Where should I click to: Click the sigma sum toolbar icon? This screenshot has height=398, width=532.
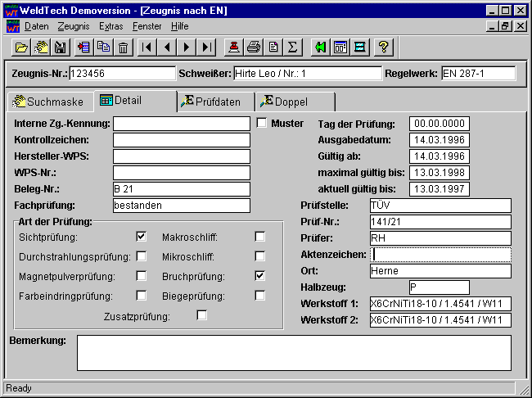(x=293, y=47)
